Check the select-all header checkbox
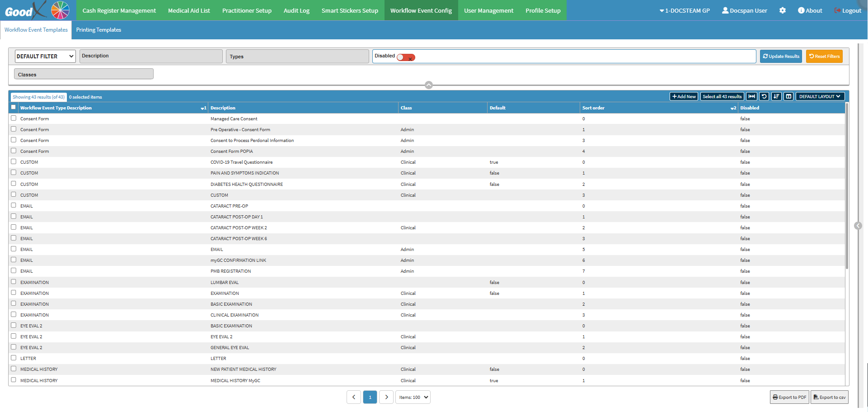This screenshot has height=412, width=868. [x=14, y=107]
